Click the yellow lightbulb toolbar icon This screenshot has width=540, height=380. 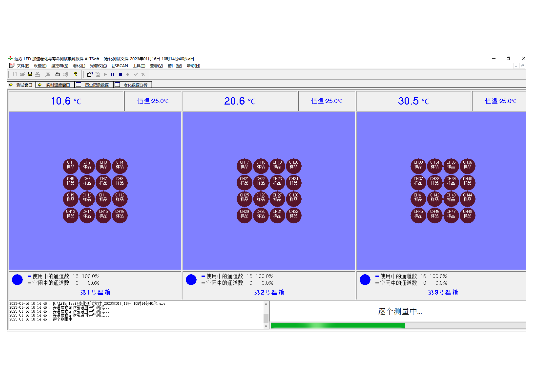[75, 74]
